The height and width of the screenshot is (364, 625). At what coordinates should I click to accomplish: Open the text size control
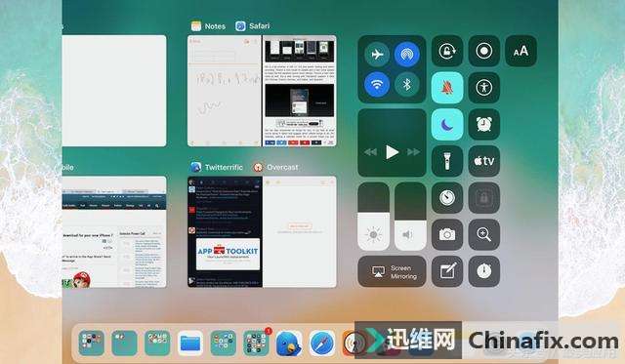[521, 51]
